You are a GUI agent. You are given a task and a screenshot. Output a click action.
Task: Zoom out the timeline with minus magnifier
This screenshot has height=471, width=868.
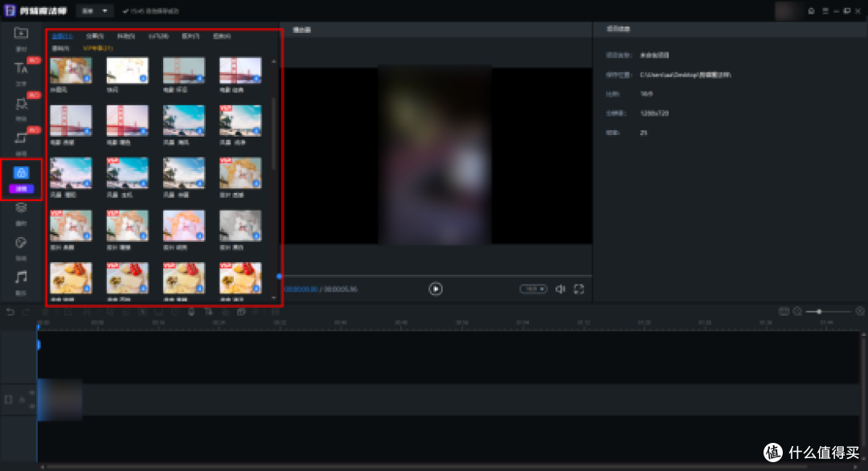click(798, 312)
